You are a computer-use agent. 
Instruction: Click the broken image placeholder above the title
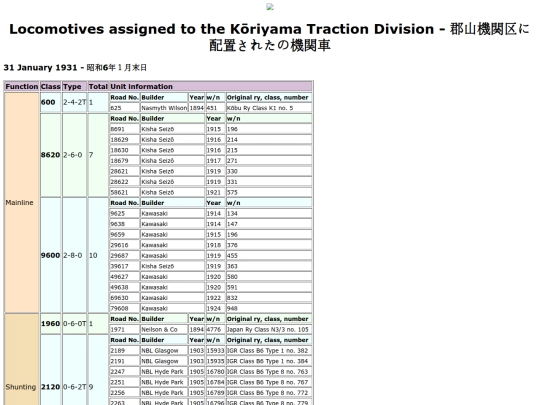(270, 7)
